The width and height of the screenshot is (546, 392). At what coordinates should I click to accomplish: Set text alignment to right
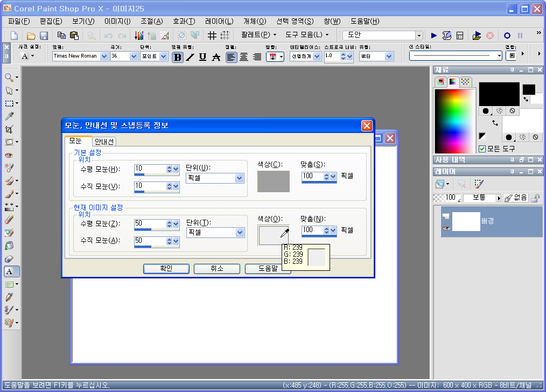[257, 57]
